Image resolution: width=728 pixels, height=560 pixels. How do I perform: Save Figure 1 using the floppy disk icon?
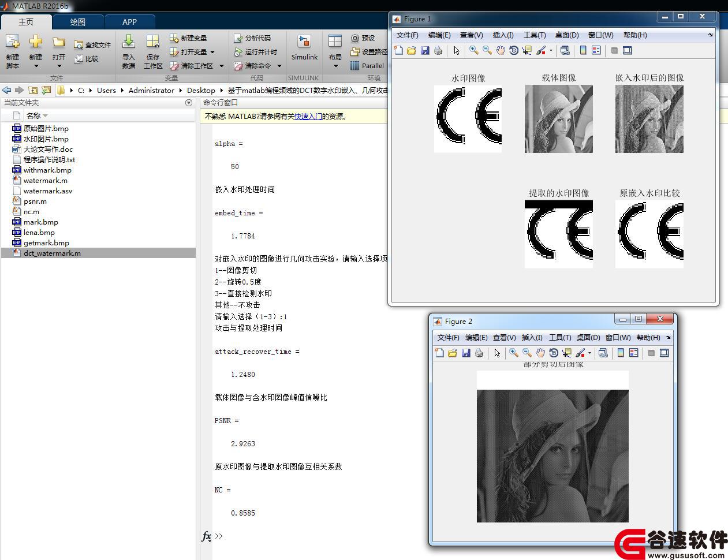coord(425,51)
